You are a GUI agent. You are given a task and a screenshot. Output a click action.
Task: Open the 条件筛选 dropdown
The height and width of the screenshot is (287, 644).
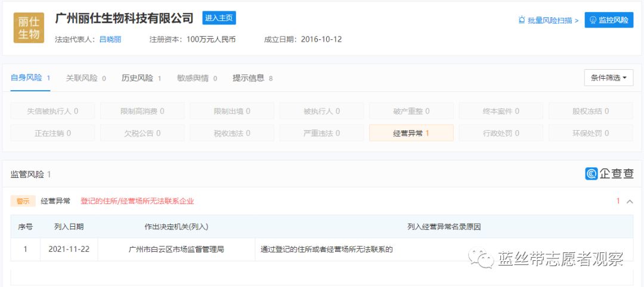(609, 78)
